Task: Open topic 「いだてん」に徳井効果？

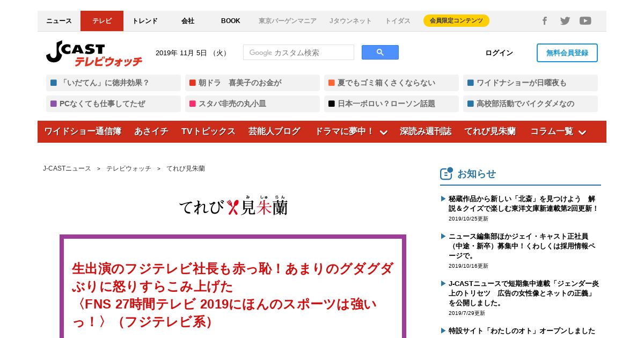Action: tap(113, 83)
